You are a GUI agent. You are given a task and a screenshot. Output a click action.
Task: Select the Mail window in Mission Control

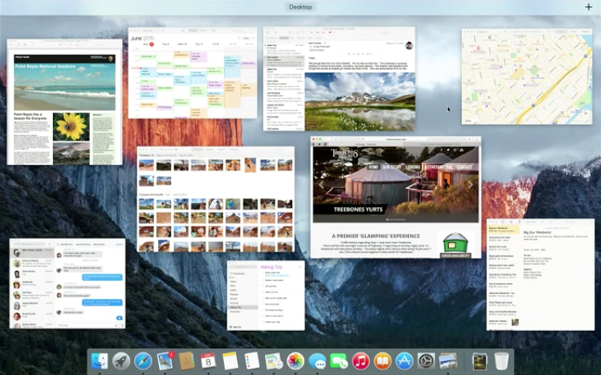tap(339, 79)
